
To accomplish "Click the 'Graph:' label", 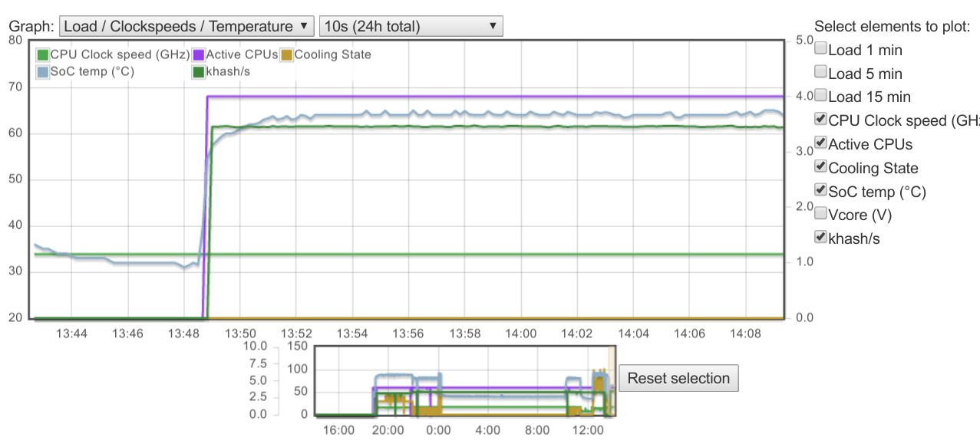I will click(x=31, y=26).
